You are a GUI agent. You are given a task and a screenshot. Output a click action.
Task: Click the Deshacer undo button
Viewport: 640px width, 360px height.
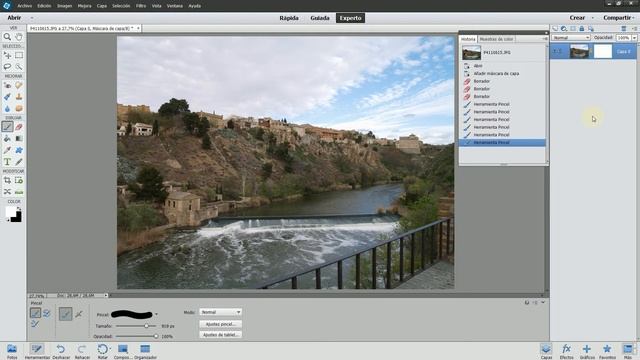[61, 351]
